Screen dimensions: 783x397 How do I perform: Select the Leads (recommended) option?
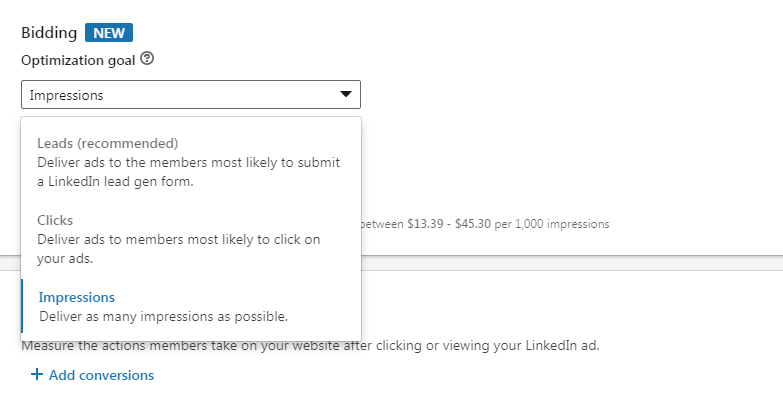click(x=191, y=162)
